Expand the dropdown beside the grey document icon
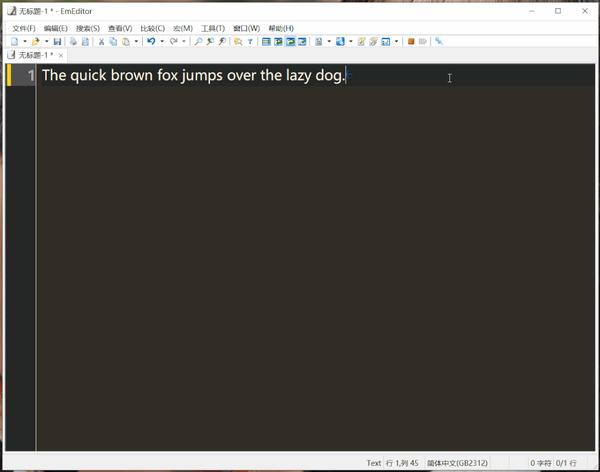The width and height of the screenshot is (600, 472). pyautogui.click(x=329, y=41)
